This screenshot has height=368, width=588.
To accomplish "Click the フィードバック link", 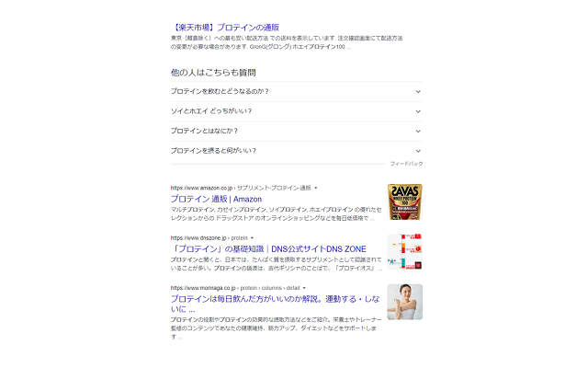I will (406, 164).
